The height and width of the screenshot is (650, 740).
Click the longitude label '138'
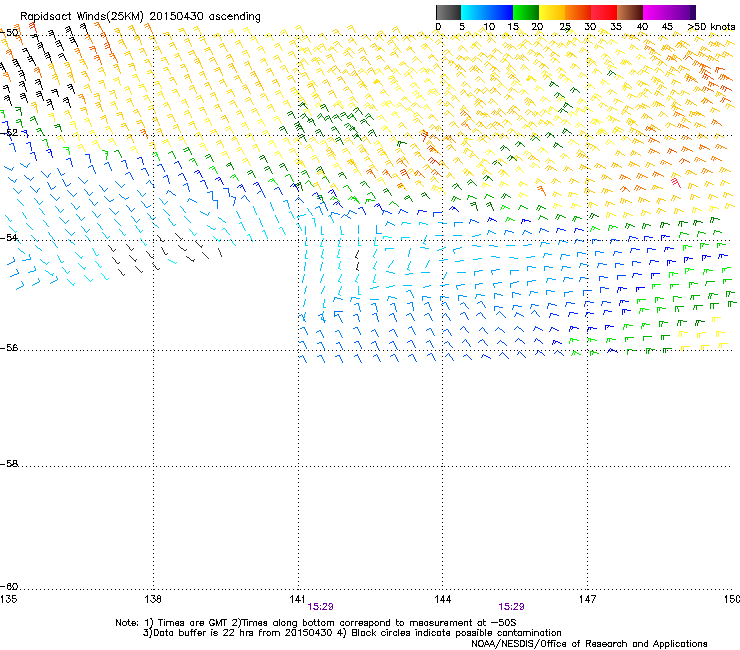[x=153, y=599]
